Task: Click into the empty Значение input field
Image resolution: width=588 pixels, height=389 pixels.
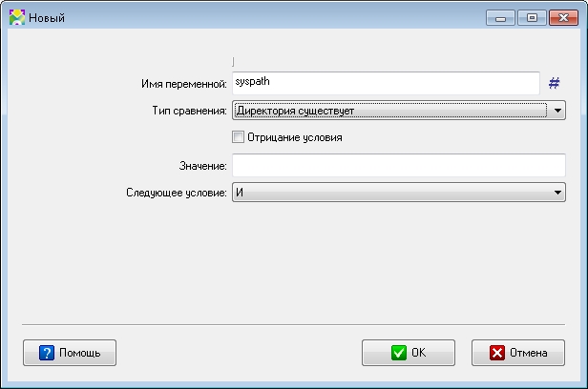Action: [x=399, y=165]
